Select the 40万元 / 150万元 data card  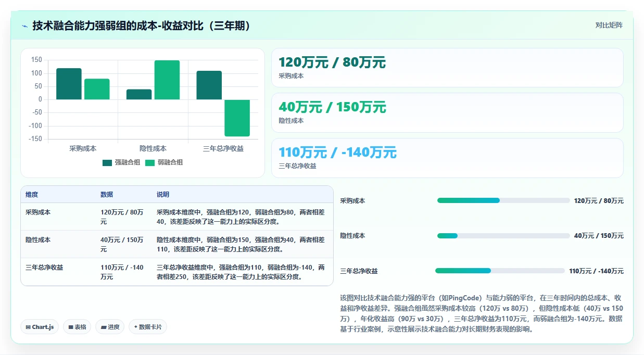pos(447,112)
